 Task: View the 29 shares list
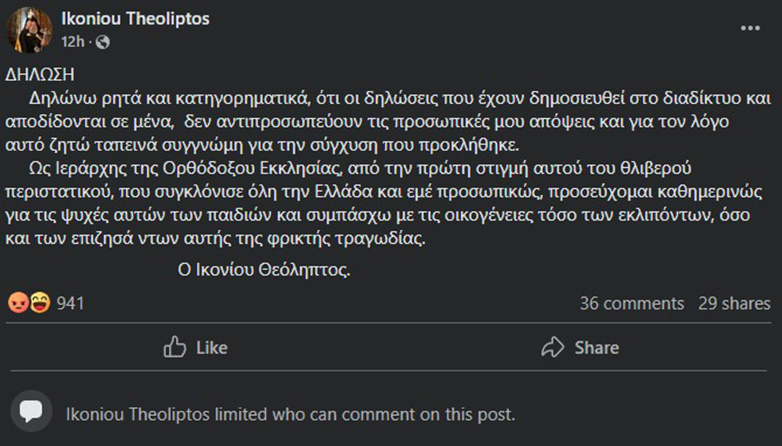point(734,303)
